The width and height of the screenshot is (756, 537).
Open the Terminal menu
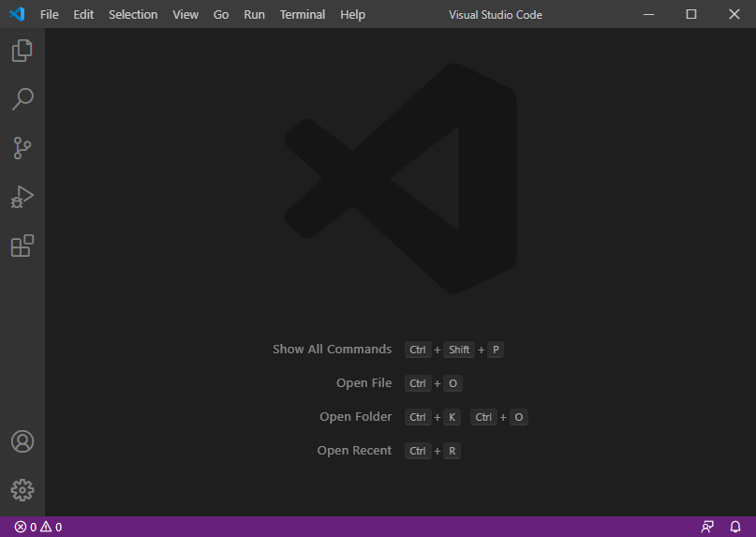point(303,14)
